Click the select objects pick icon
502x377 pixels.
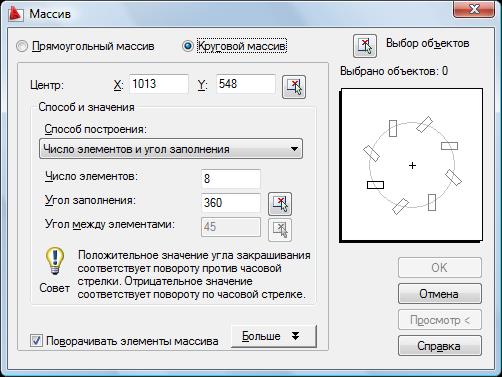365,46
